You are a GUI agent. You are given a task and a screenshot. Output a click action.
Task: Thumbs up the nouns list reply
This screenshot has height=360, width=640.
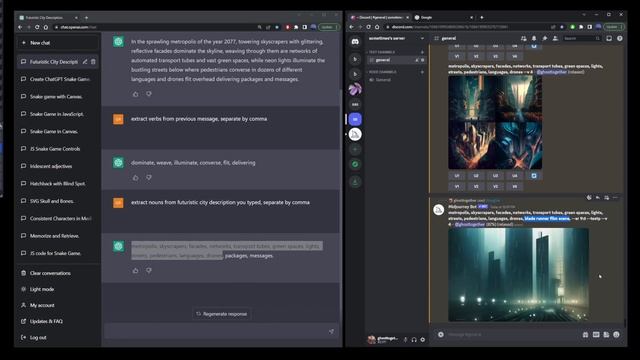coord(136,270)
